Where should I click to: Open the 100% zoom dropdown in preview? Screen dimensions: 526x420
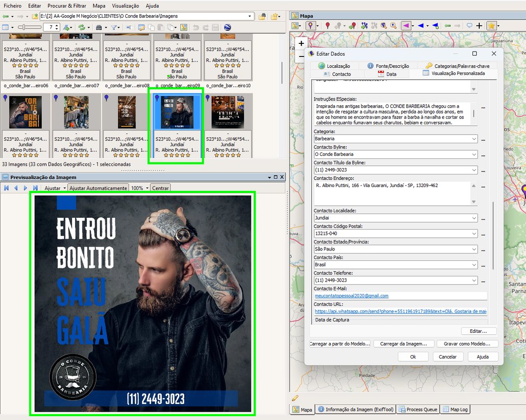(140, 188)
